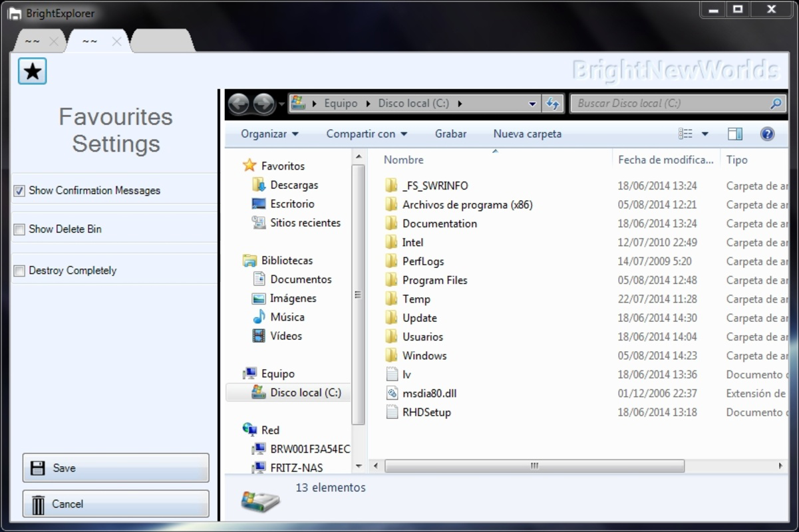Click the Favoritos star icon in sidebar

[249, 166]
